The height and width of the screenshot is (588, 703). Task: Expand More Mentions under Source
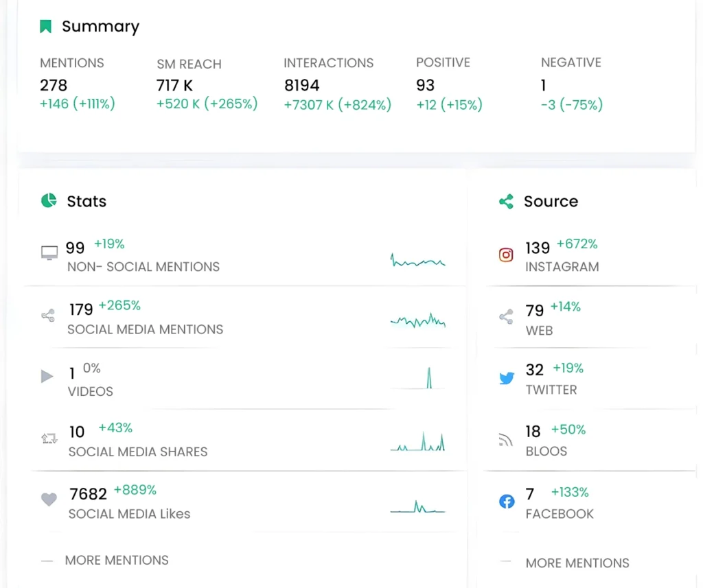577,563
